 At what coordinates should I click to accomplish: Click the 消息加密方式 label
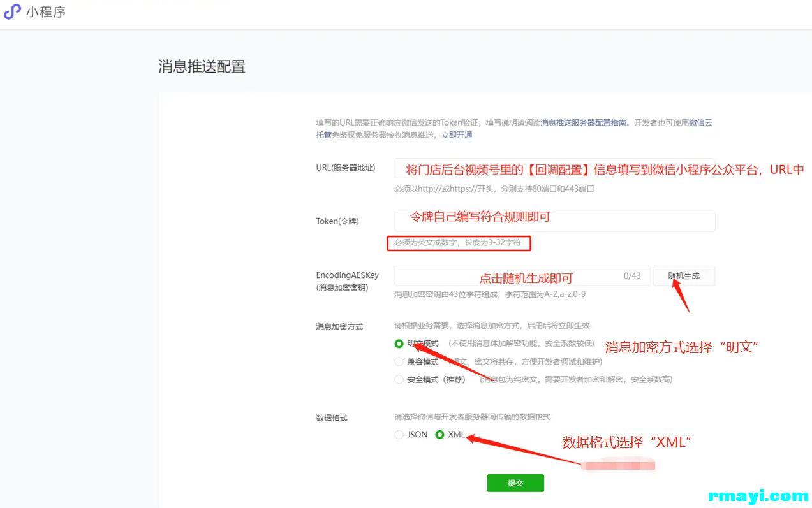click(x=339, y=326)
